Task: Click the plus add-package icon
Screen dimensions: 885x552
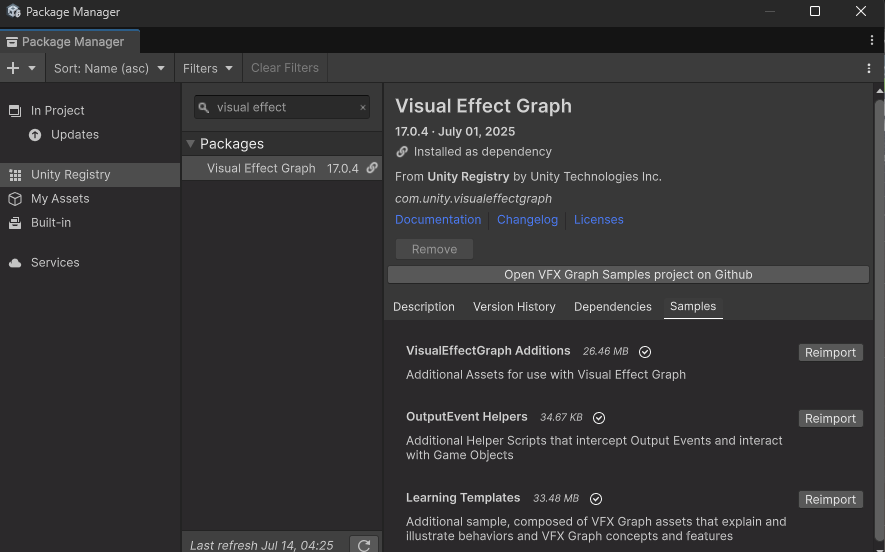Action: (x=13, y=68)
